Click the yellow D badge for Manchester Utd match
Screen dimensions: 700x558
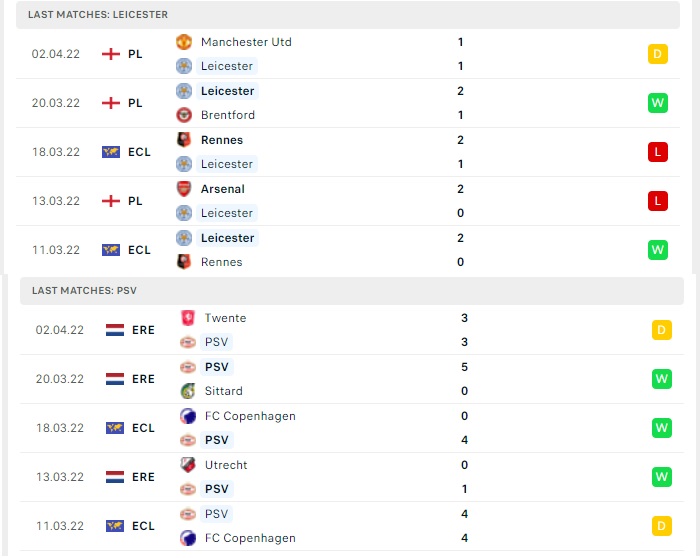pyautogui.click(x=658, y=54)
